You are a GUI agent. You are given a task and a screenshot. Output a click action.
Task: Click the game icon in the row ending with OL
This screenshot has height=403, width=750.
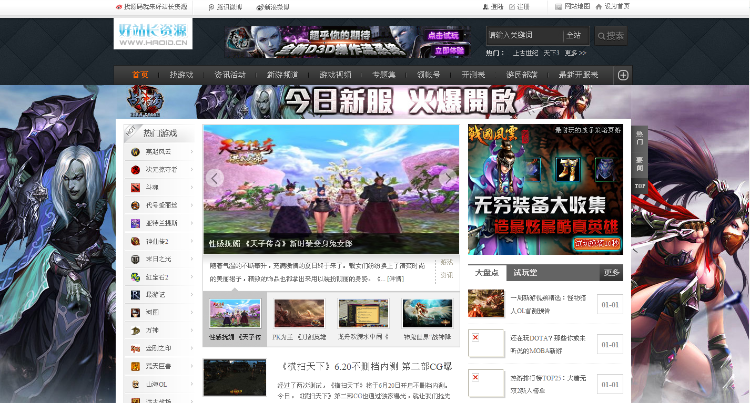pyautogui.click(x=135, y=384)
